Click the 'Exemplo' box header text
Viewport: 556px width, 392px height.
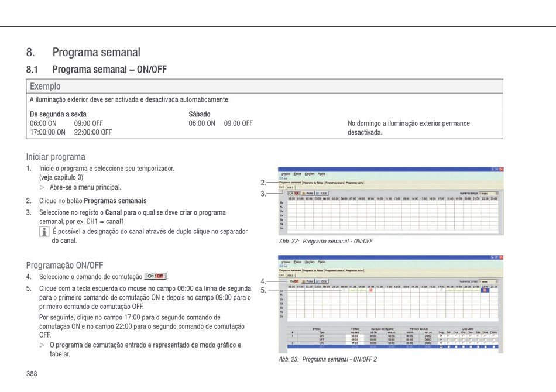point(45,86)
